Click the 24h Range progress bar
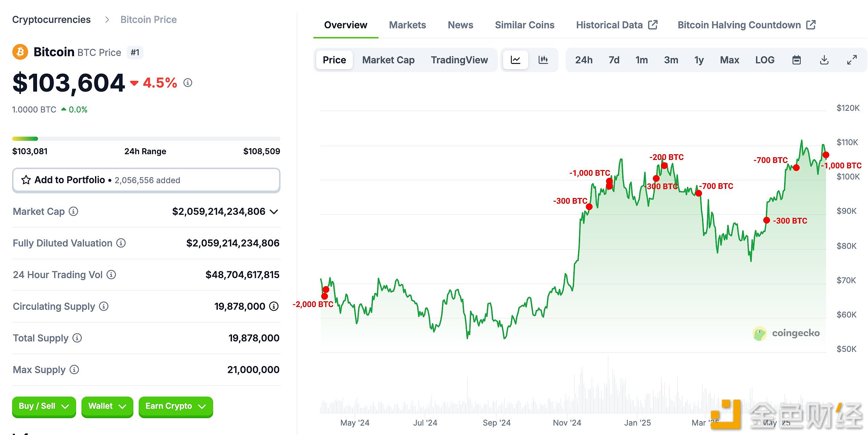868x435 pixels. click(x=146, y=138)
